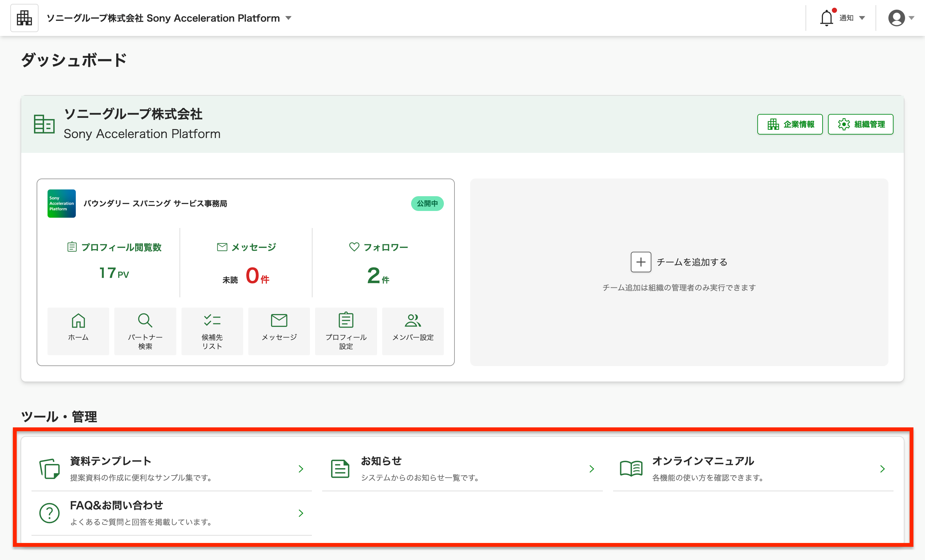925x560 pixels.
Task: Click the building icon in the header
Action: click(24, 17)
